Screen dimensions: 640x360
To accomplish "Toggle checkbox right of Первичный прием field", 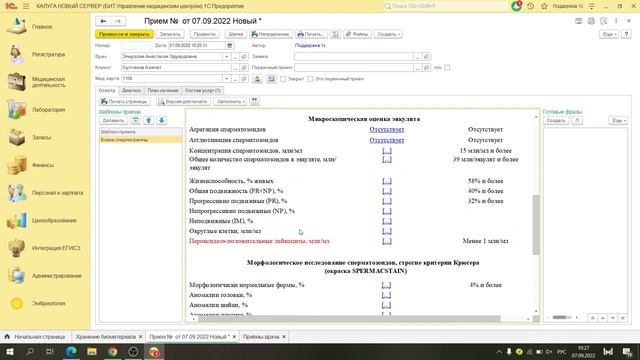I will click(447, 67).
